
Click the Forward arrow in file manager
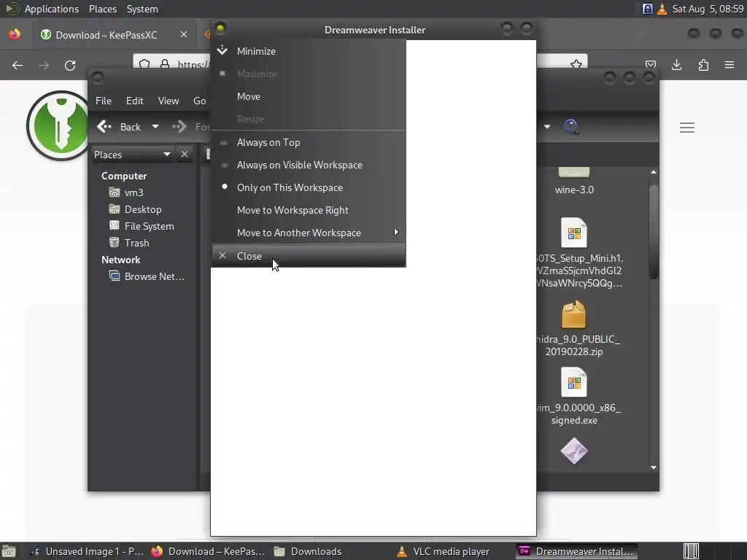pos(179,127)
